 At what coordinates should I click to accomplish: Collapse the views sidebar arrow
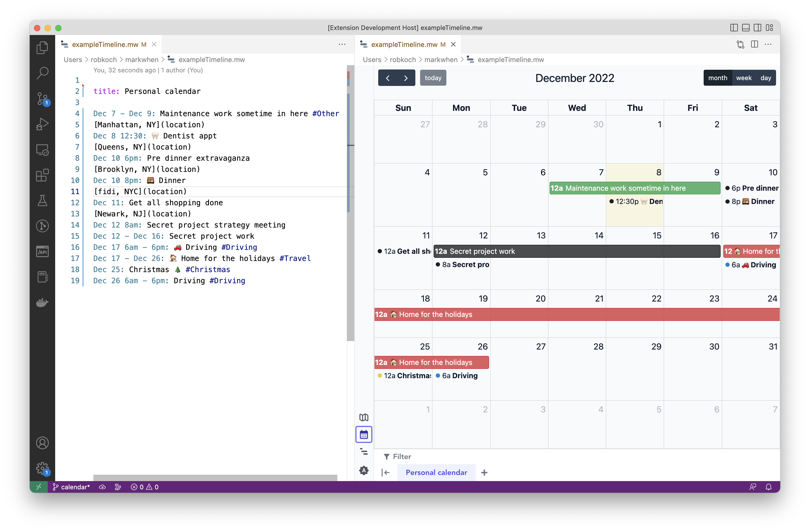click(386, 472)
